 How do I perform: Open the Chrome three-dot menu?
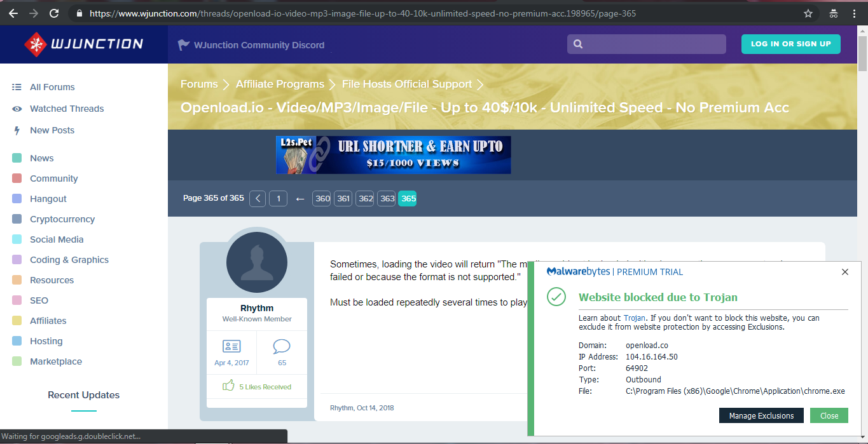(854, 13)
